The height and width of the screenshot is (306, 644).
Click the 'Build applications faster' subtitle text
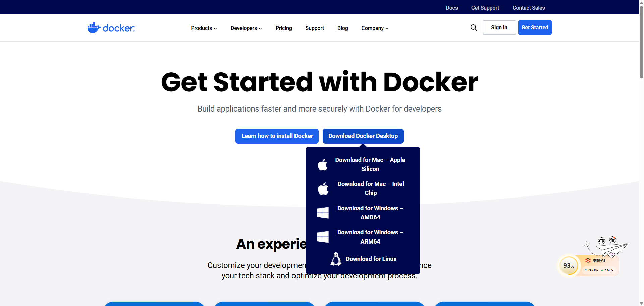319,109
